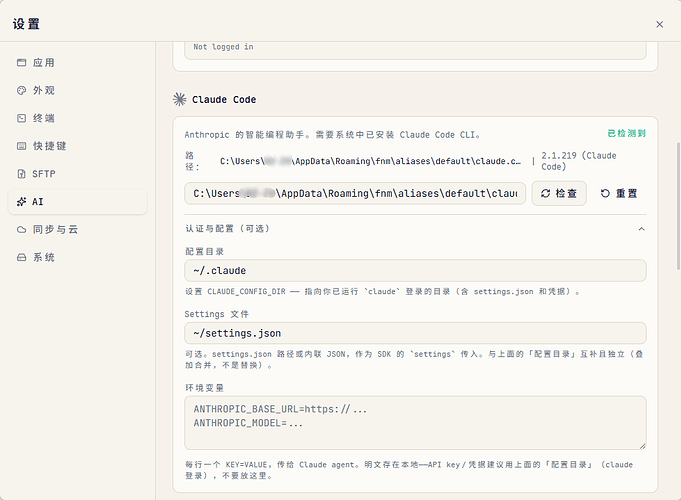Open the SFTP settings section
The width and height of the screenshot is (681, 500).
pyautogui.click(x=77, y=174)
